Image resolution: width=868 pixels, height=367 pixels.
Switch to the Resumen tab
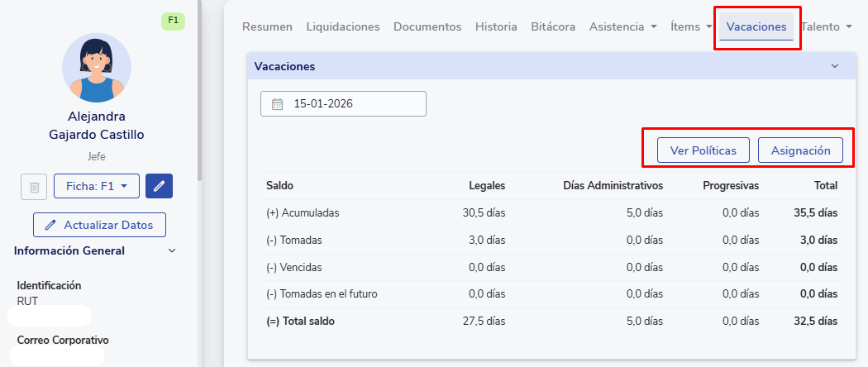267,26
